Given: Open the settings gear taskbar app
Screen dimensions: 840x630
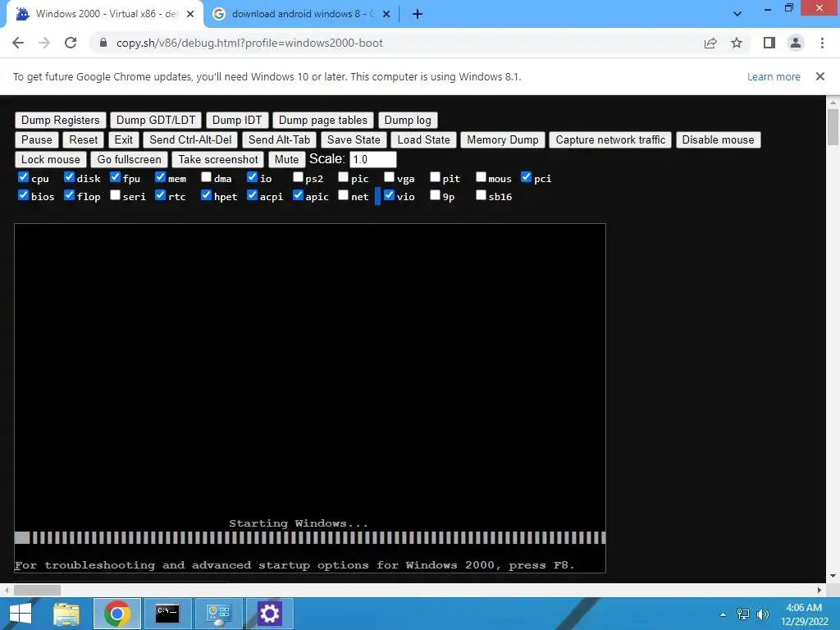Looking at the screenshot, I should [x=269, y=614].
